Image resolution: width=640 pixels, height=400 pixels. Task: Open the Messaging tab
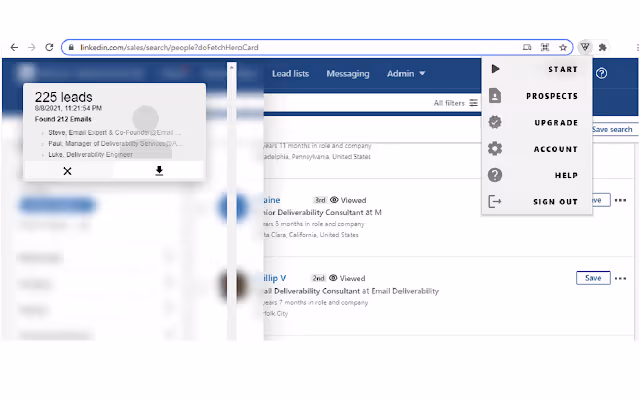348,73
